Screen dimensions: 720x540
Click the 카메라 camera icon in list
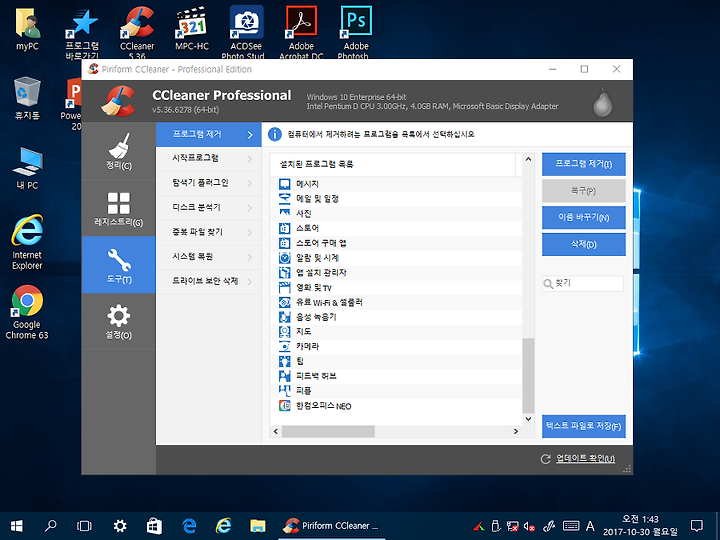(x=285, y=346)
